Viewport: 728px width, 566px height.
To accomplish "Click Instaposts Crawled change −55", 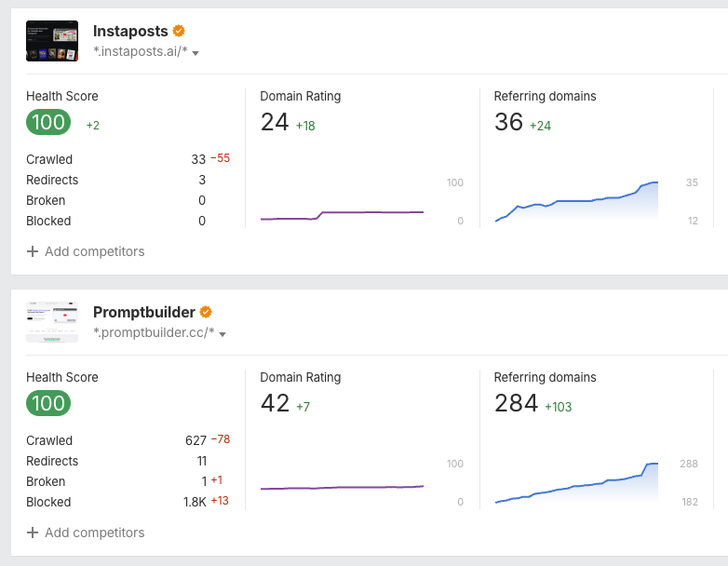I will [220, 158].
